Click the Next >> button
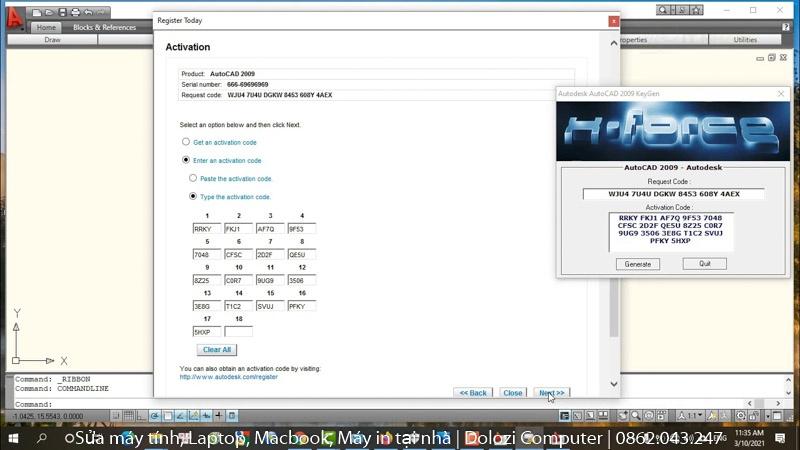800x450 pixels. [552, 392]
